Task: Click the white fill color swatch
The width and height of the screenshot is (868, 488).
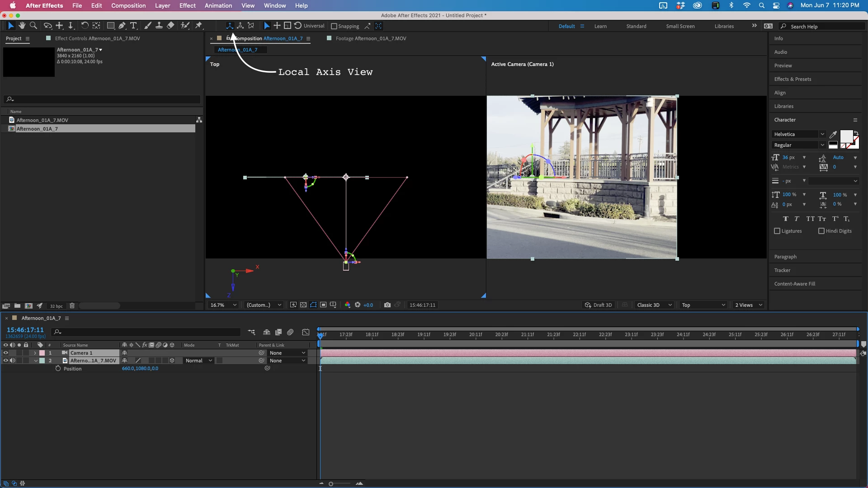Action: pos(846,136)
